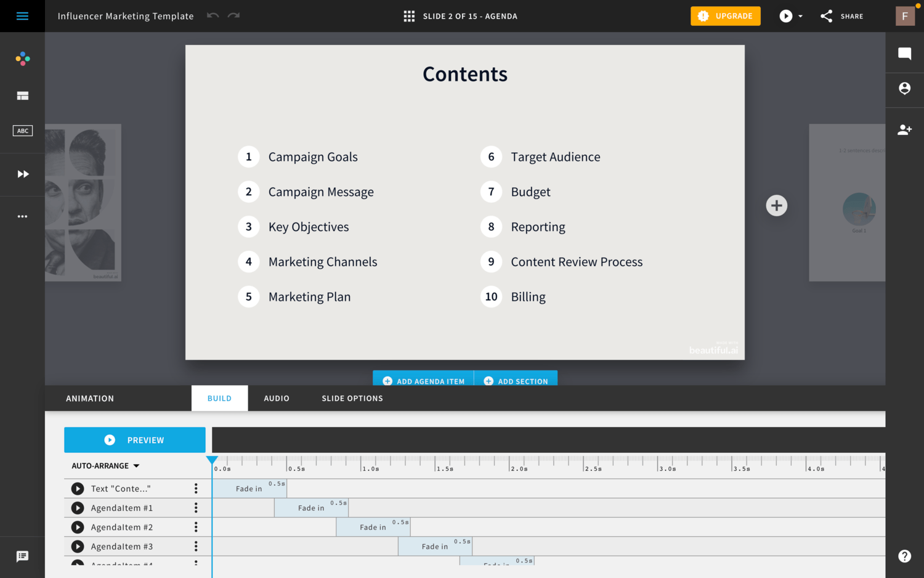This screenshot has height=578, width=924.
Task: Click the timeline playhead marker
Action: point(212,460)
